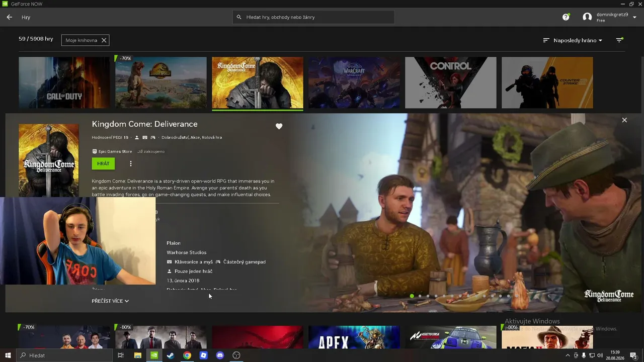
Task: Click the genre text 'Dobrodružství, Akce, Rolová hra'
Action: pos(192,137)
